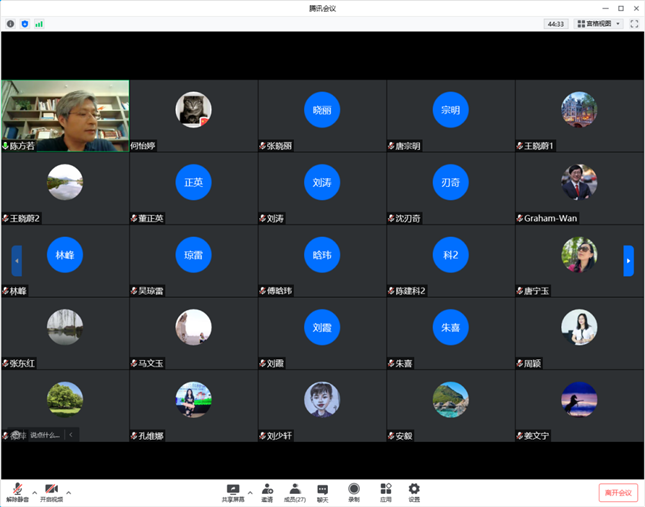645x507 pixels.
Task: Unmute microphone with 解除静音 button
Action: (17, 492)
